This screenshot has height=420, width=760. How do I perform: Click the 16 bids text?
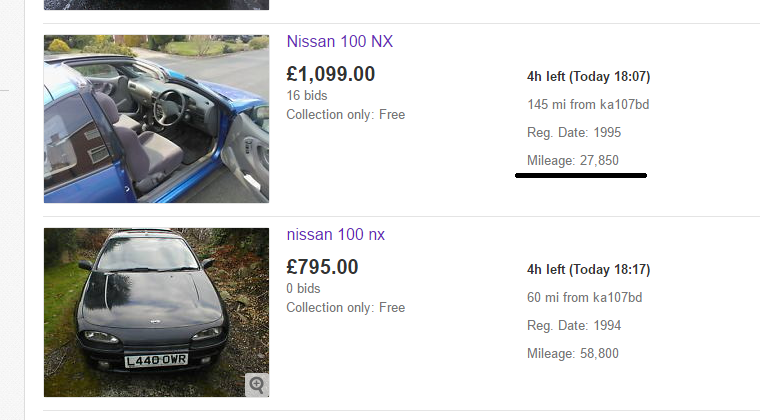pyautogui.click(x=307, y=95)
